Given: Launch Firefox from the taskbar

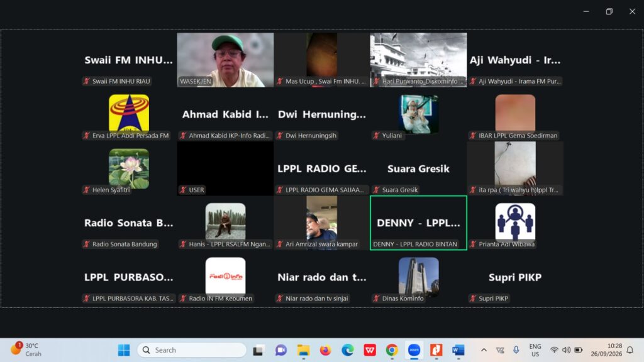Looking at the screenshot, I should click(325, 350).
